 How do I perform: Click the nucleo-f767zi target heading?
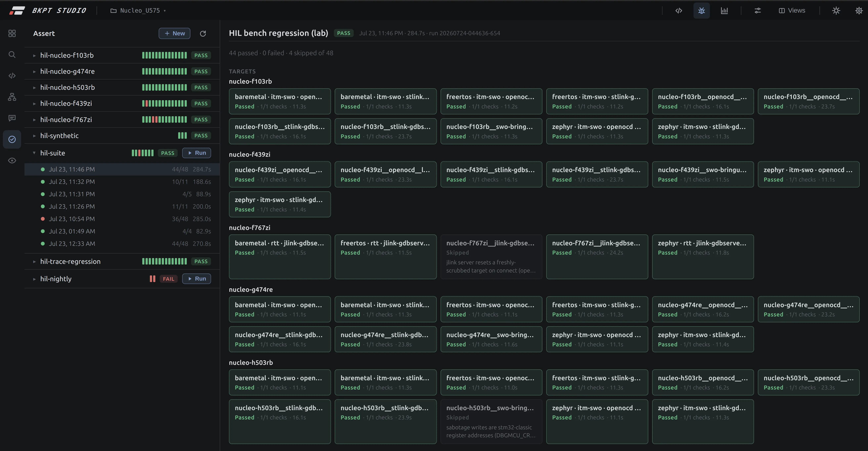click(250, 228)
